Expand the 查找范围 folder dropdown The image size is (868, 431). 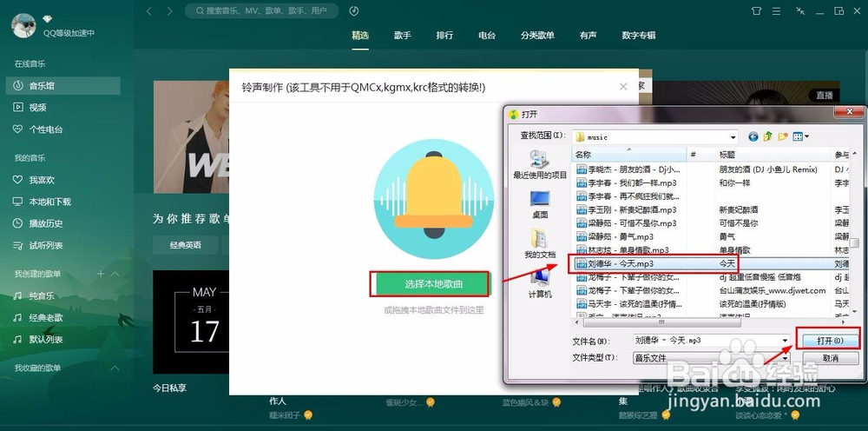[x=733, y=136]
